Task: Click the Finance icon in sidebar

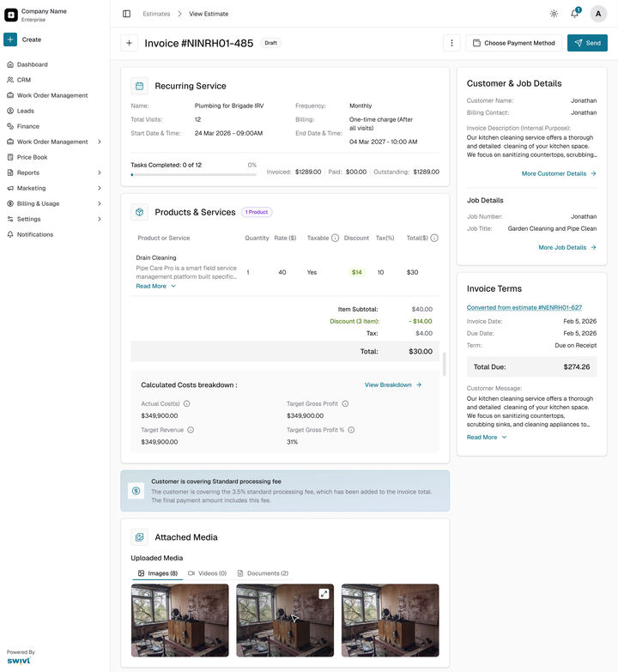Action: [x=10, y=126]
